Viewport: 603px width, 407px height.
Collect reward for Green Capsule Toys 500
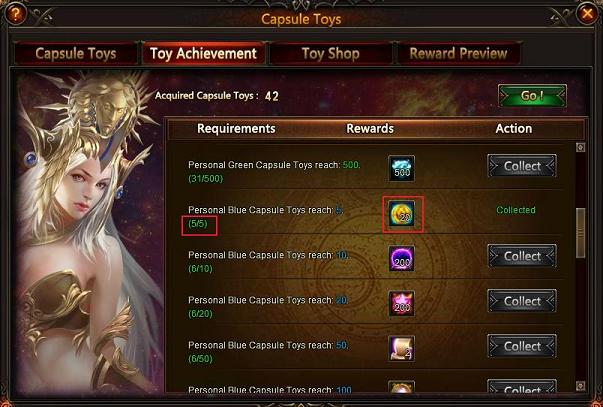pyautogui.click(x=522, y=166)
